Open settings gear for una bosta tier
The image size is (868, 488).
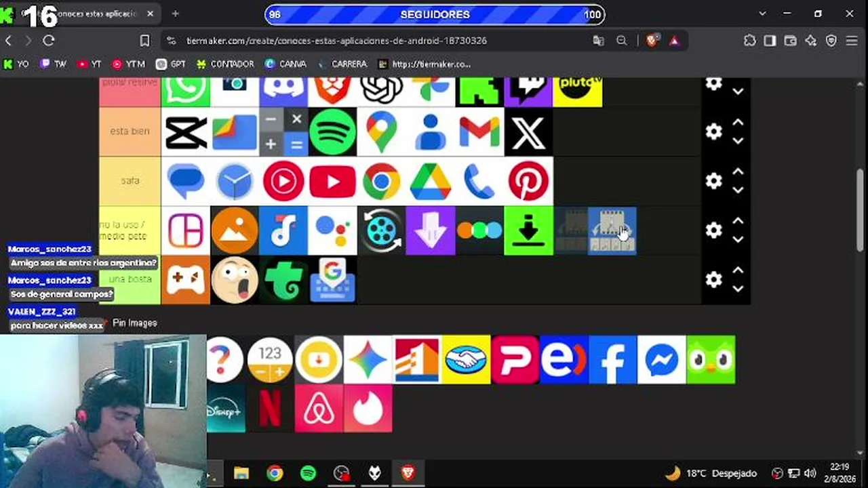[713, 279]
